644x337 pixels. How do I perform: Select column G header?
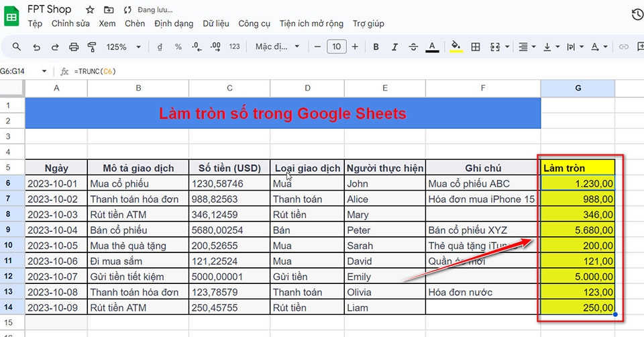[578, 88]
